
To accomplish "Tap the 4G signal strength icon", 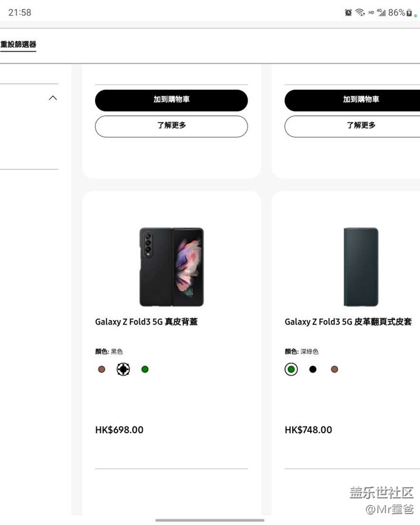I will point(381,12).
